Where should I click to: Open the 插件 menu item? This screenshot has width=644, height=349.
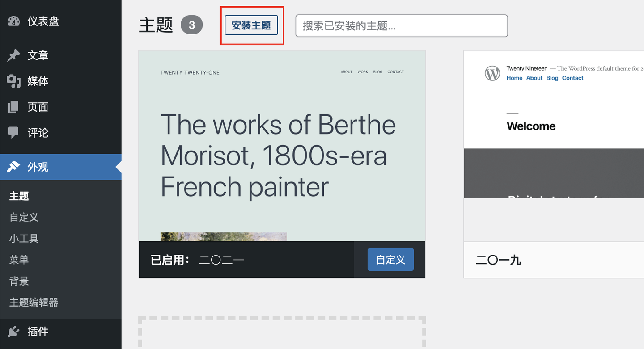click(x=61, y=332)
